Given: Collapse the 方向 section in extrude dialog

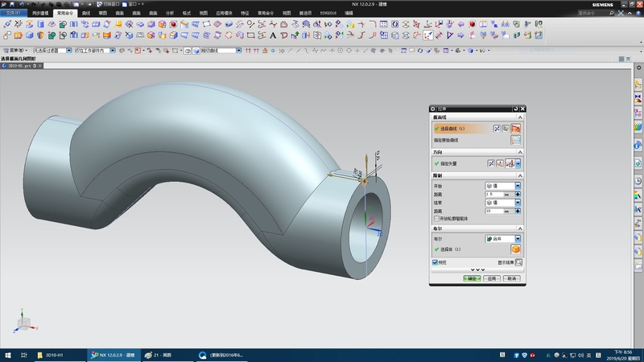Looking at the screenshot, I should 521,152.
